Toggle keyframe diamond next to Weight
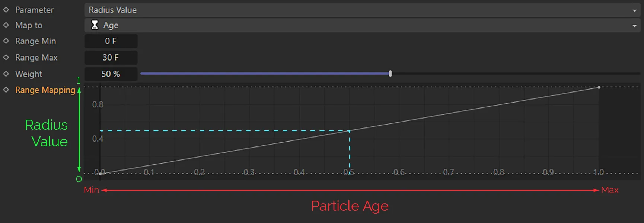The width and height of the screenshot is (644, 223). click(x=6, y=74)
